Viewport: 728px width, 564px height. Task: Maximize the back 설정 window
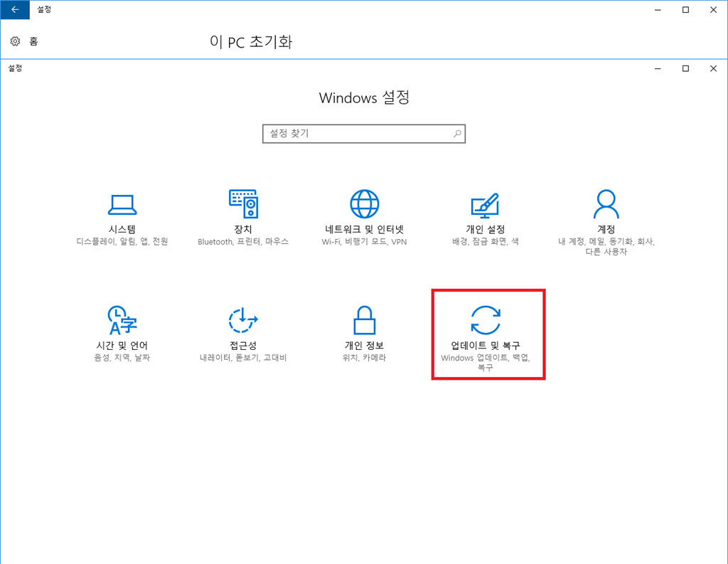(685, 10)
